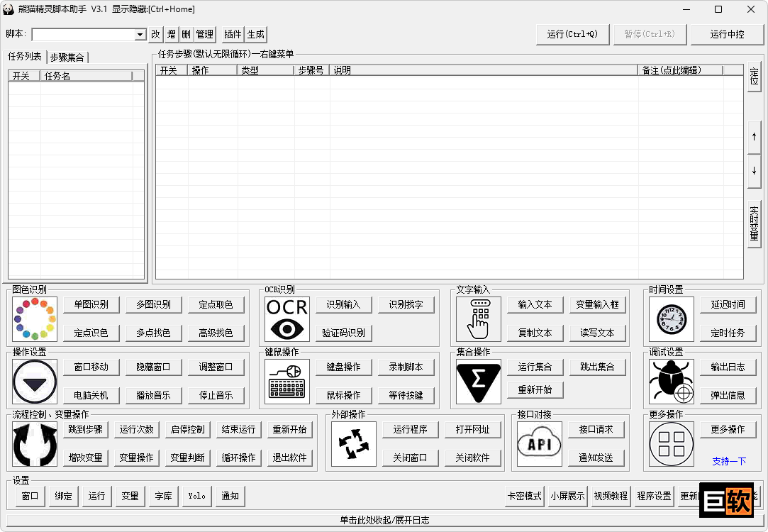Click the down-arrow circle 操作设置 icon
Viewport: 768px width, 532px height.
(34, 381)
